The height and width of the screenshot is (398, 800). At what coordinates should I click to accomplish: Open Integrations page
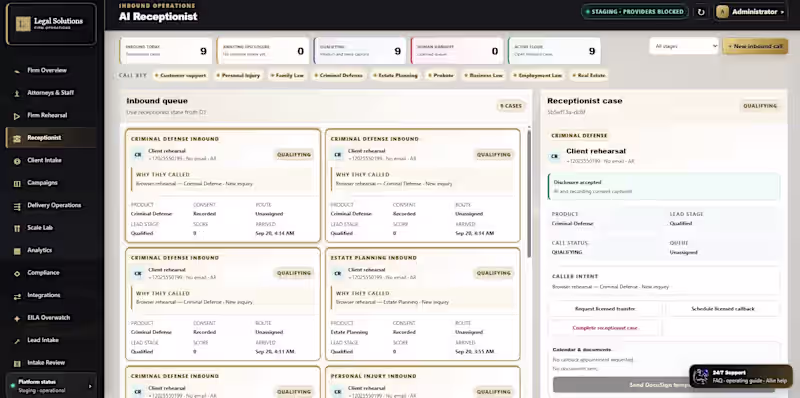tap(51, 295)
